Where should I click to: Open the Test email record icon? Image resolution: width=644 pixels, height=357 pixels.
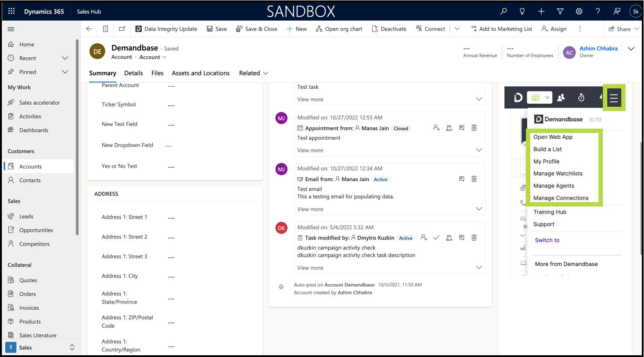(x=462, y=179)
